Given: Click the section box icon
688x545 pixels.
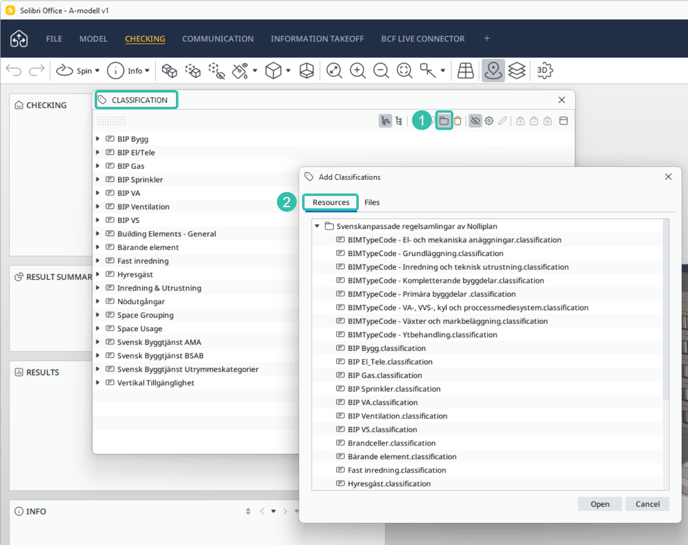Looking at the screenshot, I should click(x=307, y=70).
